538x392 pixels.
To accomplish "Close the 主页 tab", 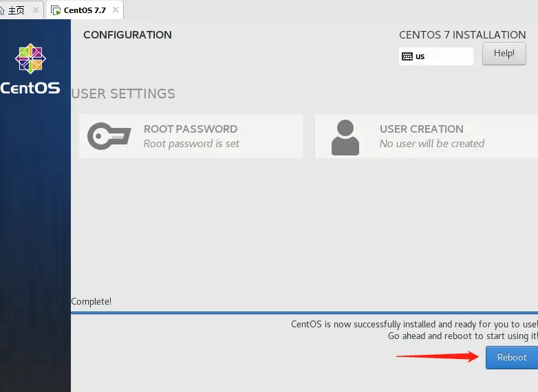I will 36,10.
